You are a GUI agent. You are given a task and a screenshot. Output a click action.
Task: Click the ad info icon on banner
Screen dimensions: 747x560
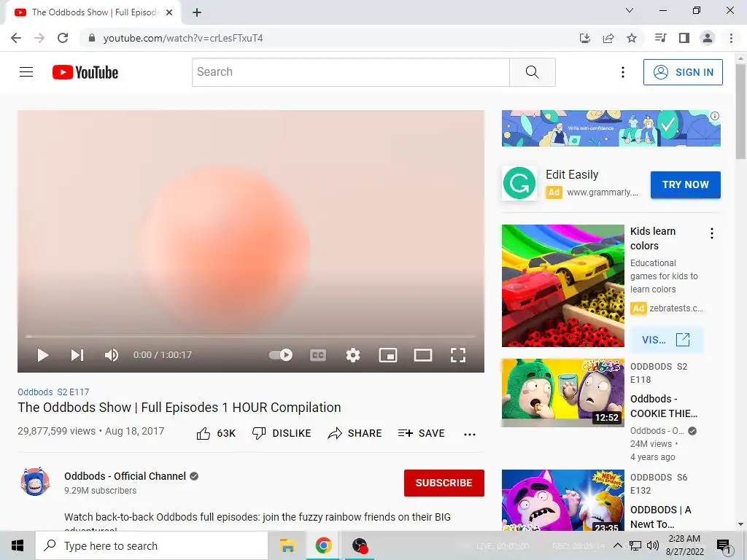point(715,116)
